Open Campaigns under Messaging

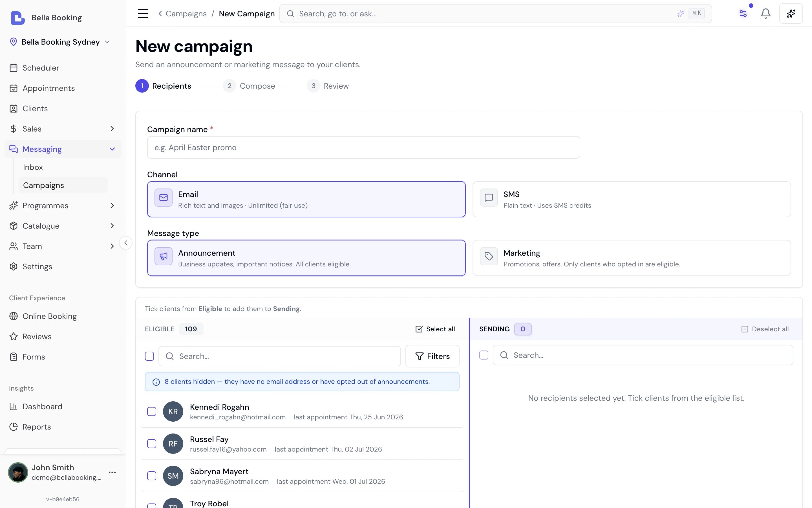63,185
